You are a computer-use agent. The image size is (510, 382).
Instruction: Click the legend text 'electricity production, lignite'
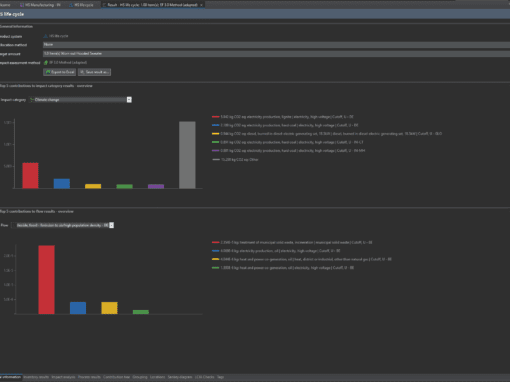(268, 117)
